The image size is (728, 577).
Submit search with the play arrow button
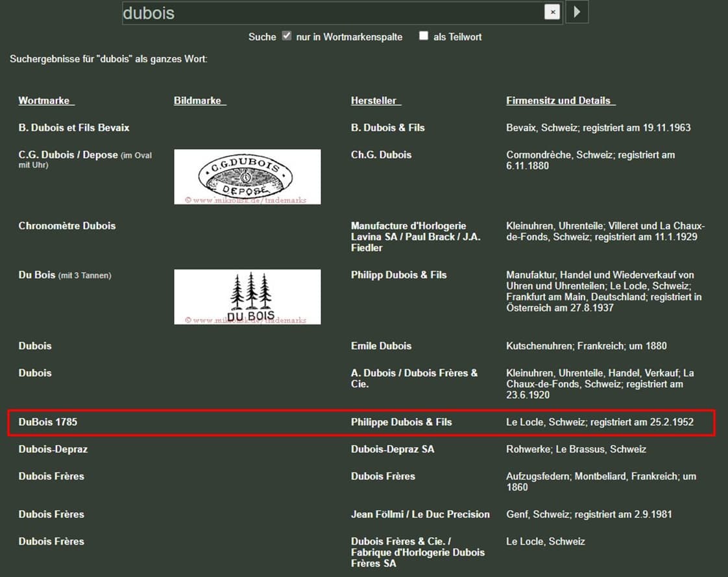pyautogui.click(x=577, y=12)
